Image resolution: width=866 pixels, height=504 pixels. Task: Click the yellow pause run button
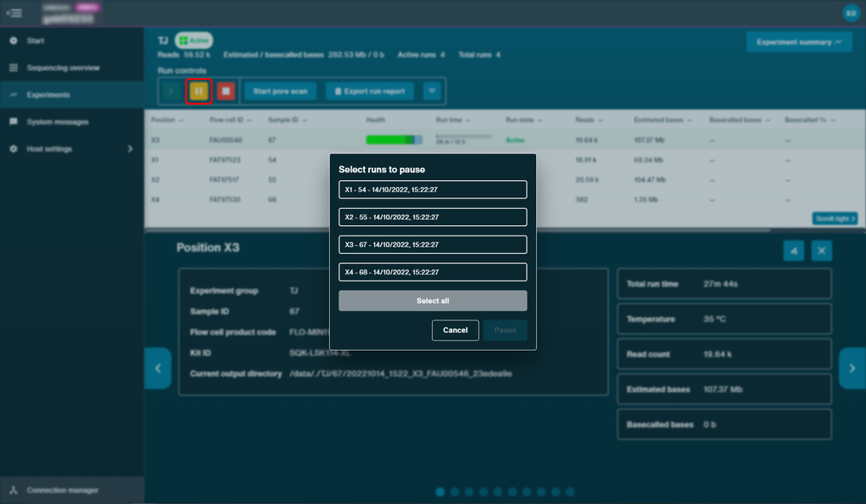tap(199, 91)
